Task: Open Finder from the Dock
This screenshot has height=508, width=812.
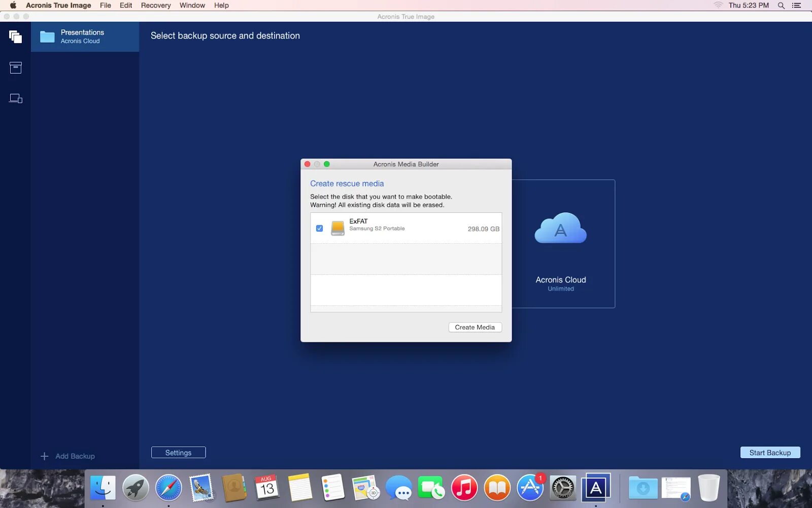Action: [x=103, y=488]
